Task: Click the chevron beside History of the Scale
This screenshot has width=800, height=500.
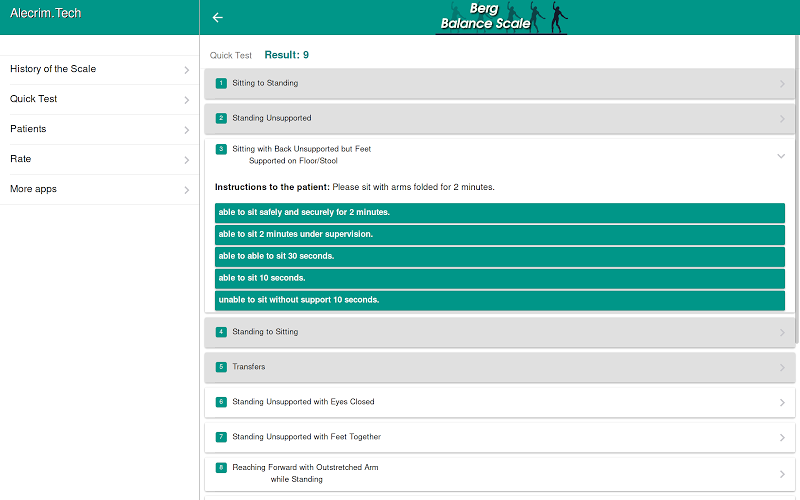Action: click(x=187, y=70)
